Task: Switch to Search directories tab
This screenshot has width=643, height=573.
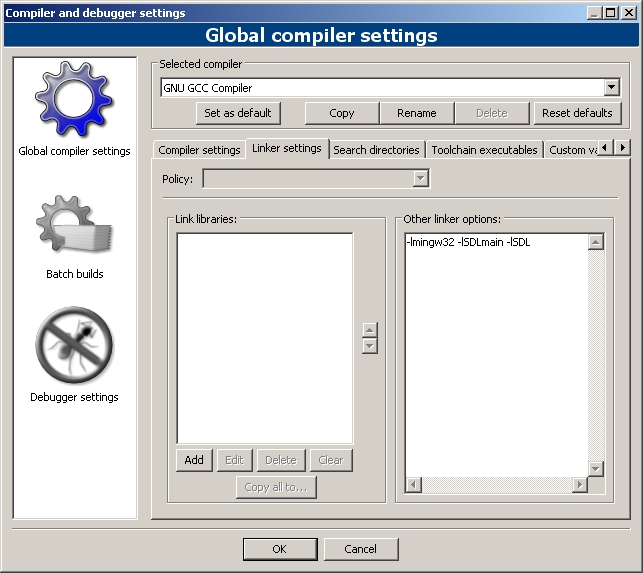Action: pyautogui.click(x=376, y=150)
